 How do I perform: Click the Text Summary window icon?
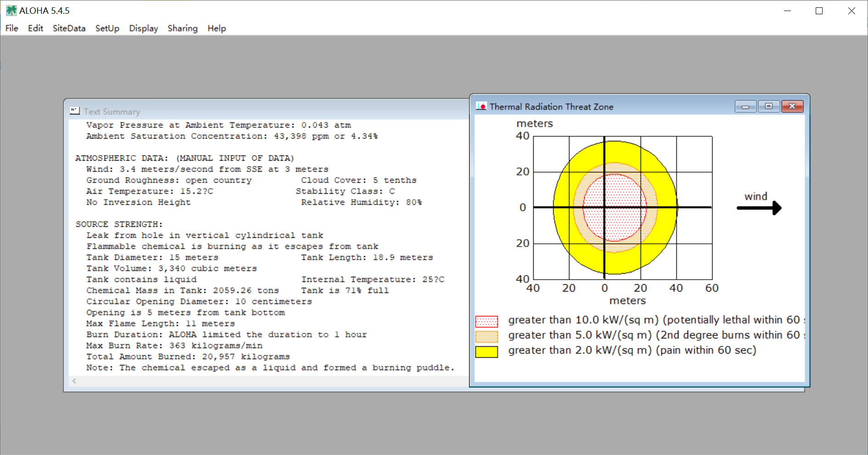coord(75,111)
